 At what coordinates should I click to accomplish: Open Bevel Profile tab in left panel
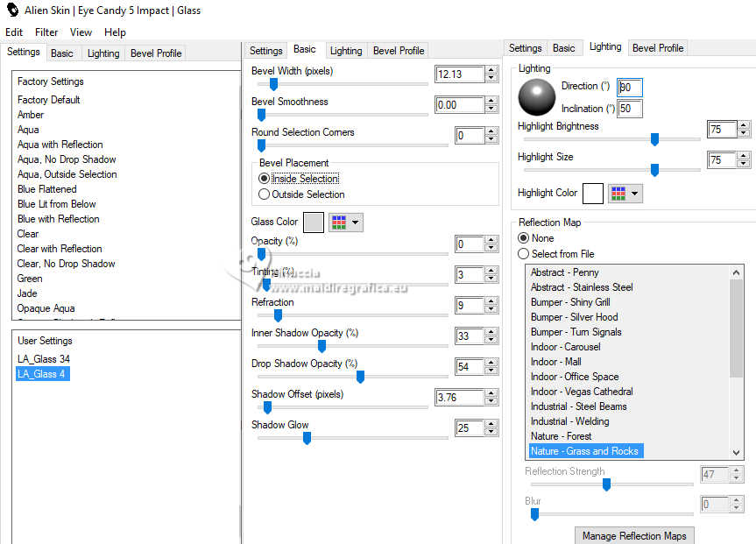(156, 53)
